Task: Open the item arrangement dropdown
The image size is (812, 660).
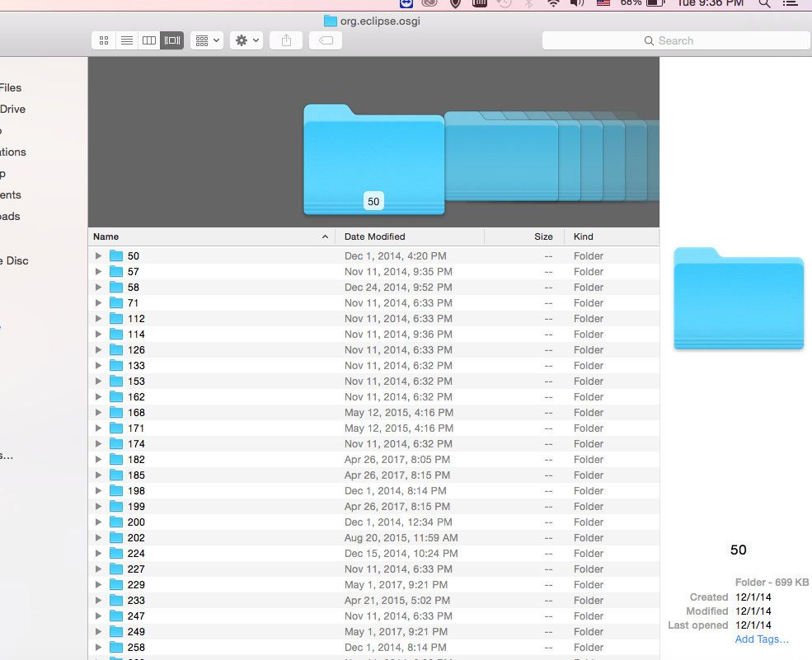Action: point(207,40)
